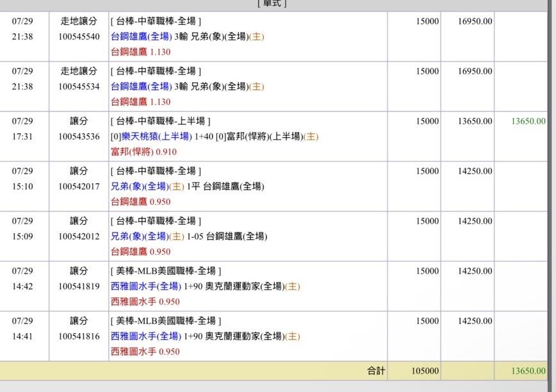Click black 13650.00 payout in order 100543536 row
Viewport: 556px width, 392px height.
(475, 121)
